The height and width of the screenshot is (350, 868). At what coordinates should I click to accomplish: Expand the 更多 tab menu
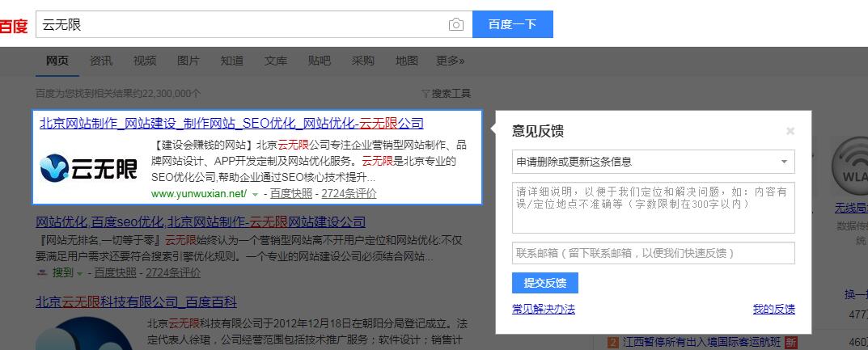coord(450,61)
